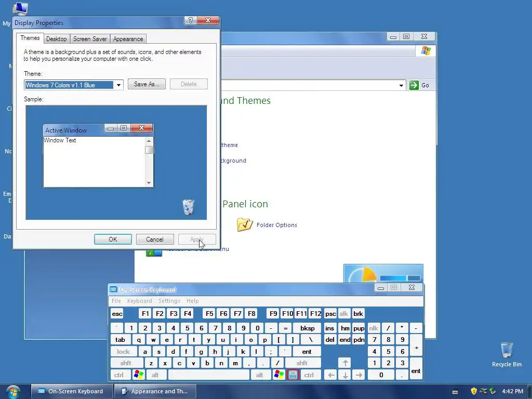532x399 pixels.
Task: Open Keyboard menu in On-Screen Keyboard
Action: [139, 301]
